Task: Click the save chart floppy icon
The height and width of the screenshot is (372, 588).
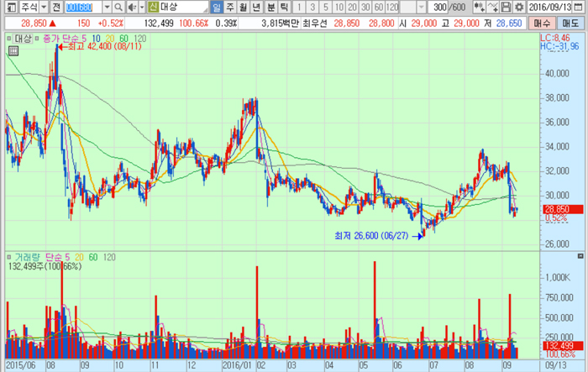Action: pyautogui.click(x=506, y=7)
